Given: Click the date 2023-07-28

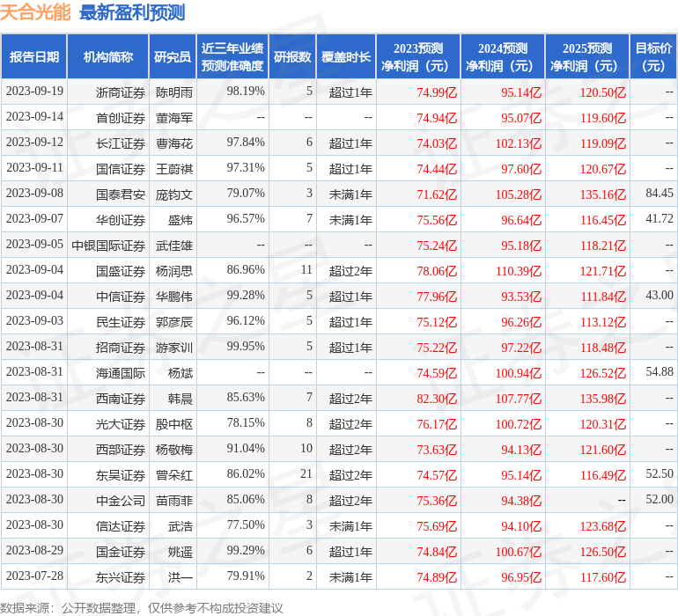Looking at the screenshot, I should click(34, 576).
